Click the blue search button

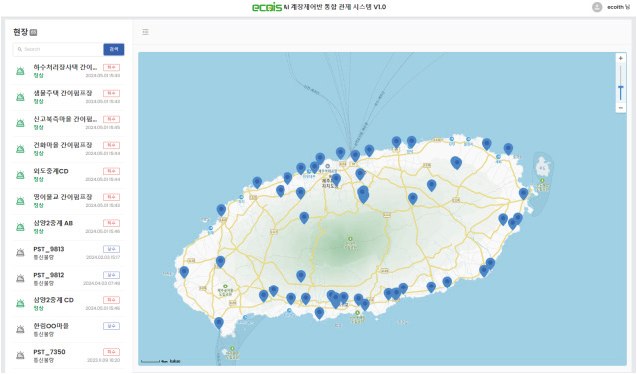[114, 49]
